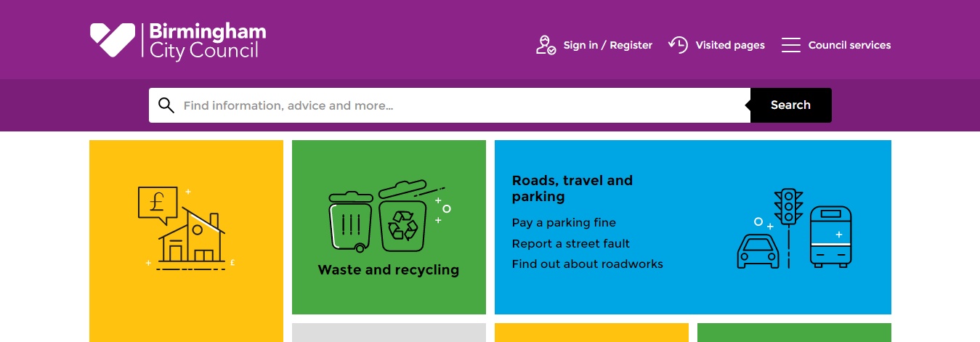Open the Waste and recycling tile heading

389,270
